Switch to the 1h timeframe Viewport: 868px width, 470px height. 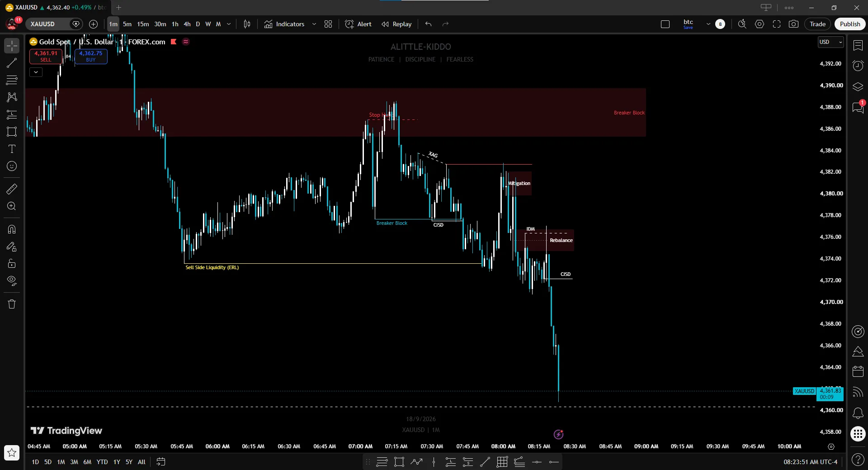click(175, 24)
